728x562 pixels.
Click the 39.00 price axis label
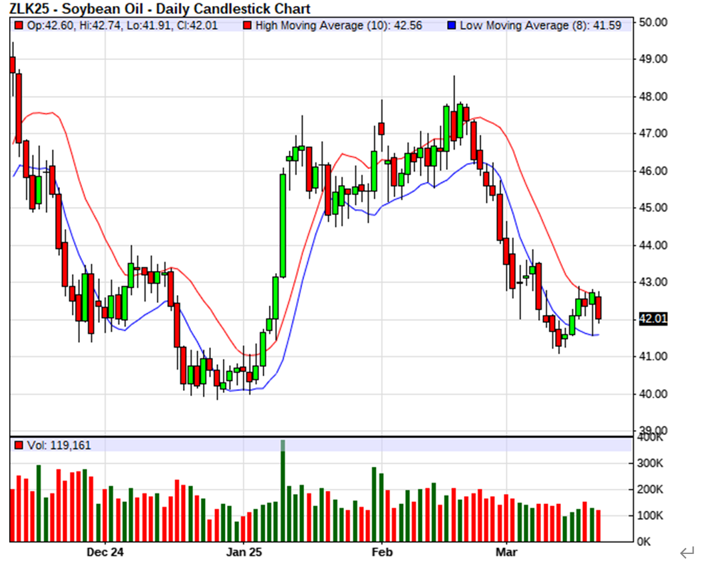[x=652, y=430]
